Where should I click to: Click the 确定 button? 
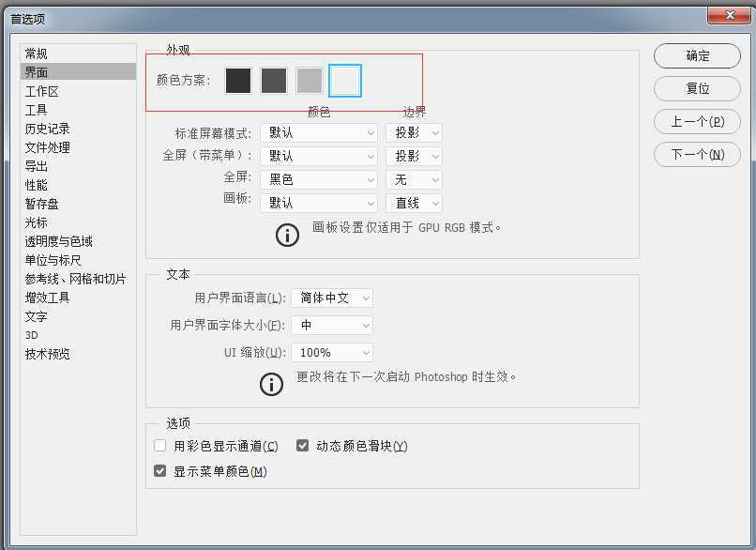(697, 56)
